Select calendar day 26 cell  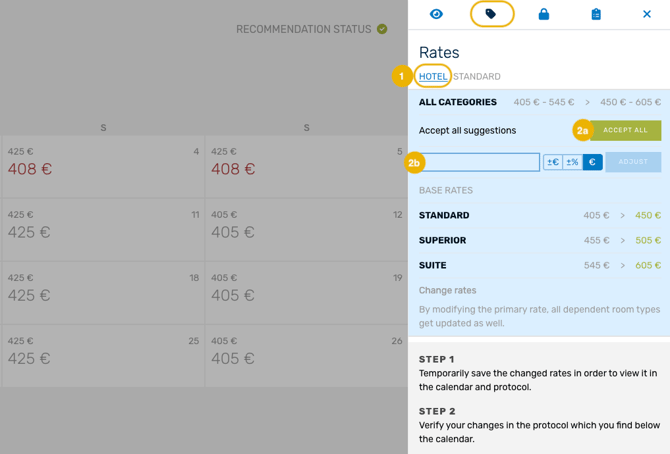click(306, 354)
